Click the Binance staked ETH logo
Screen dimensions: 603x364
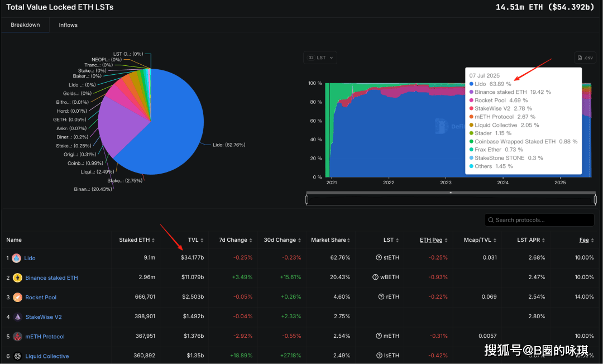click(17, 277)
